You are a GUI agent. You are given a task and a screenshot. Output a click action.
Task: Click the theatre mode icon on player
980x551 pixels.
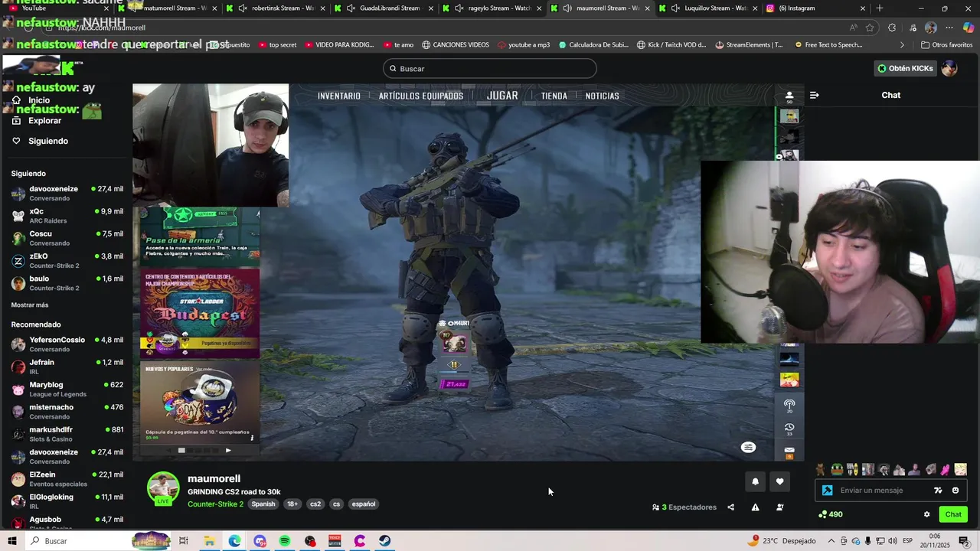[748, 447]
